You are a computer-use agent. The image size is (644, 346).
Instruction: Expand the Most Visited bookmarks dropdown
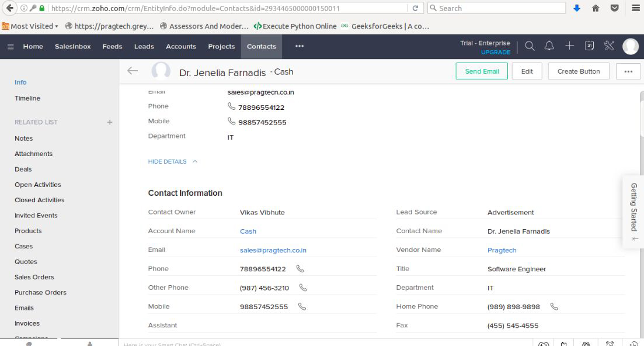(x=30, y=26)
